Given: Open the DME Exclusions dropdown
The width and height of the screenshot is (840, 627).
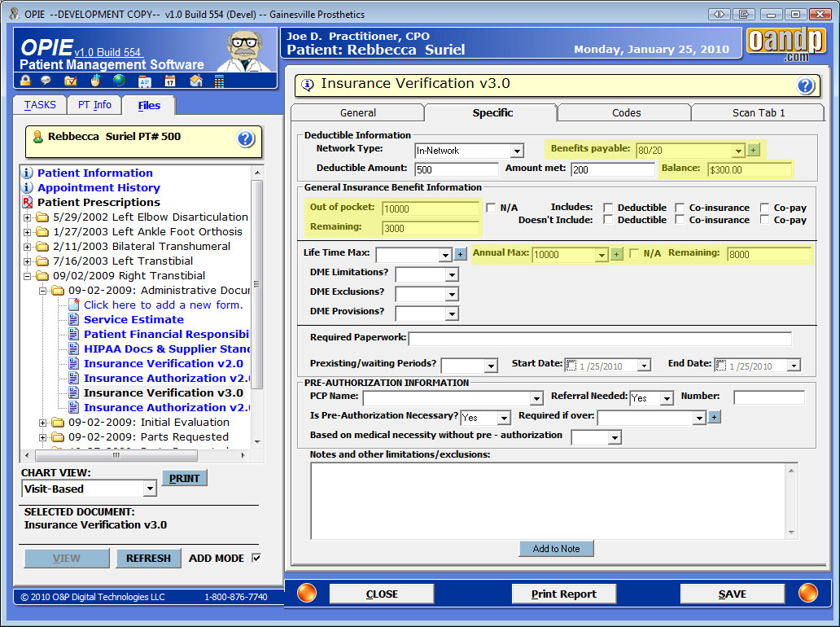Looking at the screenshot, I should [452, 294].
